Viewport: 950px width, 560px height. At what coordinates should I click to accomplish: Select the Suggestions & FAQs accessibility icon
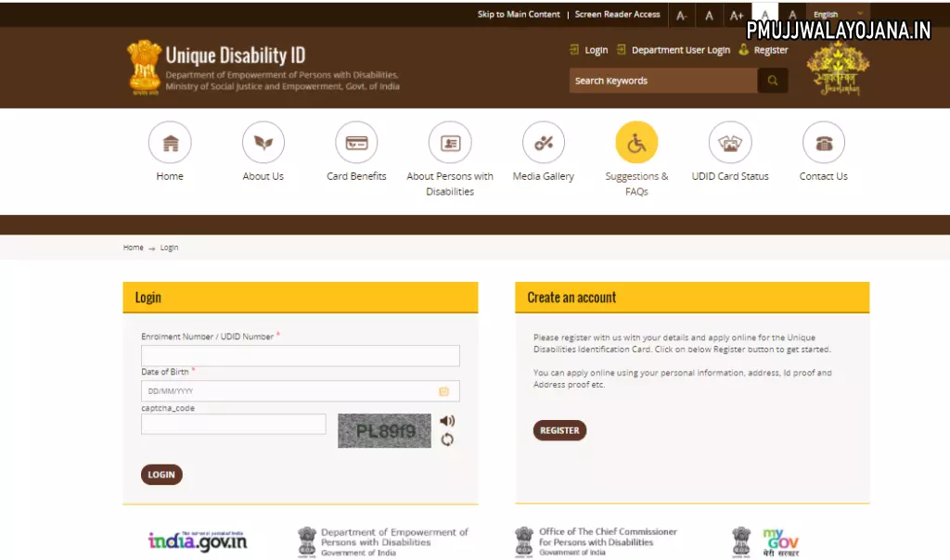636,142
